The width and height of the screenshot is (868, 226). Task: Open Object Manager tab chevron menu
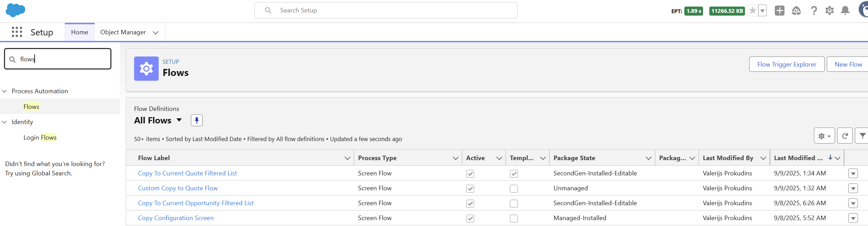[156, 33]
